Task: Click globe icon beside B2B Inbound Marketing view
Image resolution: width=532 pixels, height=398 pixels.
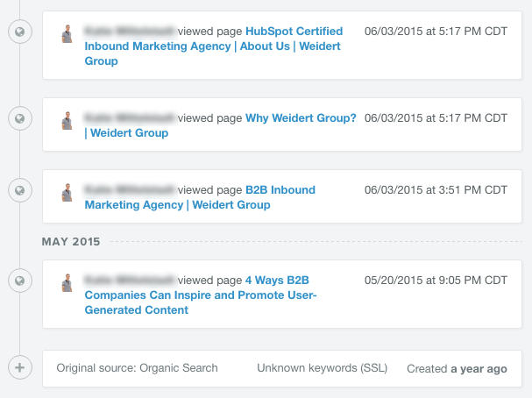Action: [18, 190]
